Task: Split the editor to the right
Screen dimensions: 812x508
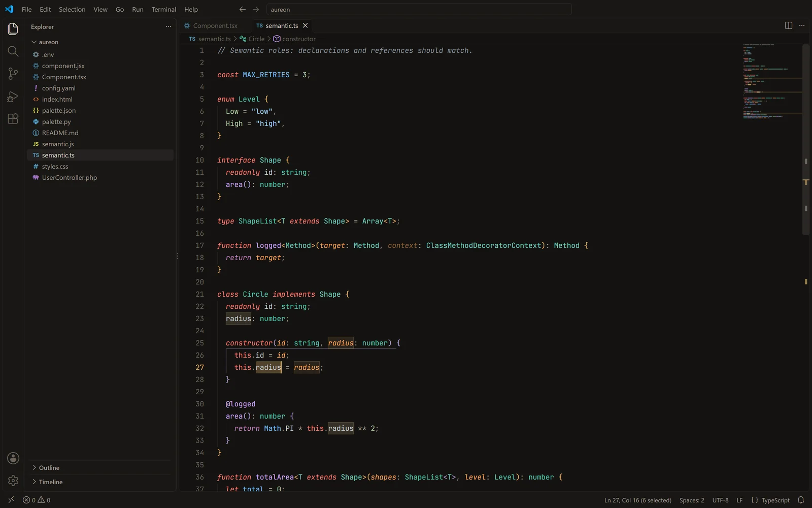Action: point(789,25)
